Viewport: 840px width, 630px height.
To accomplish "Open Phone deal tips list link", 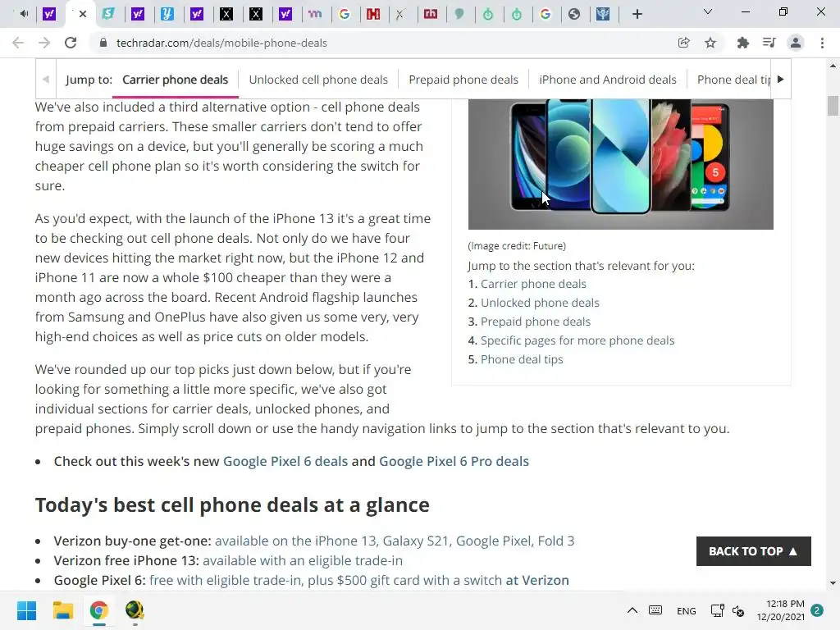I will click(521, 359).
